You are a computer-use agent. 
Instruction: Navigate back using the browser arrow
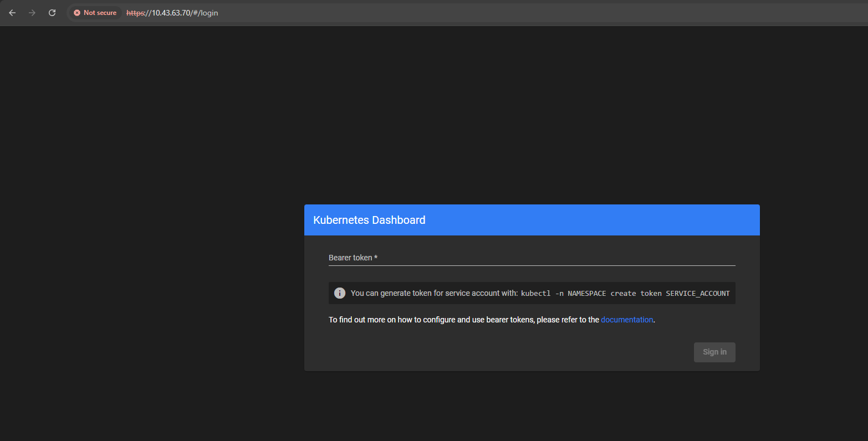12,12
